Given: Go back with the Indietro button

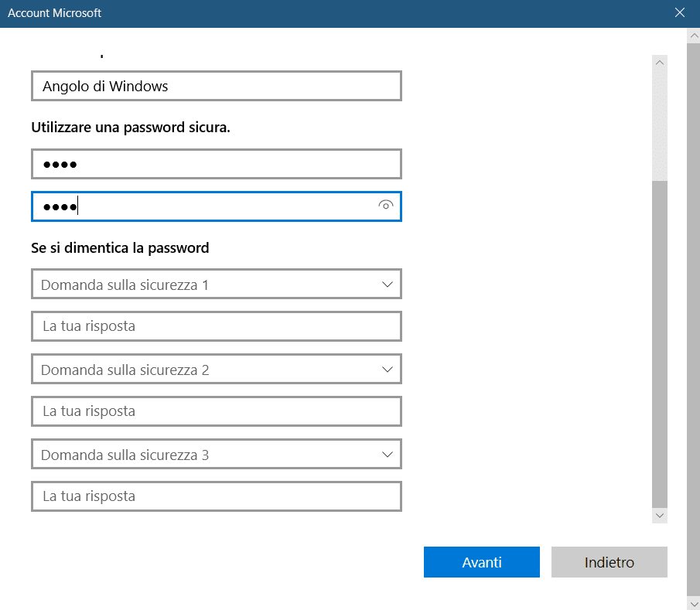Looking at the screenshot, I should [x=609, y=562].
